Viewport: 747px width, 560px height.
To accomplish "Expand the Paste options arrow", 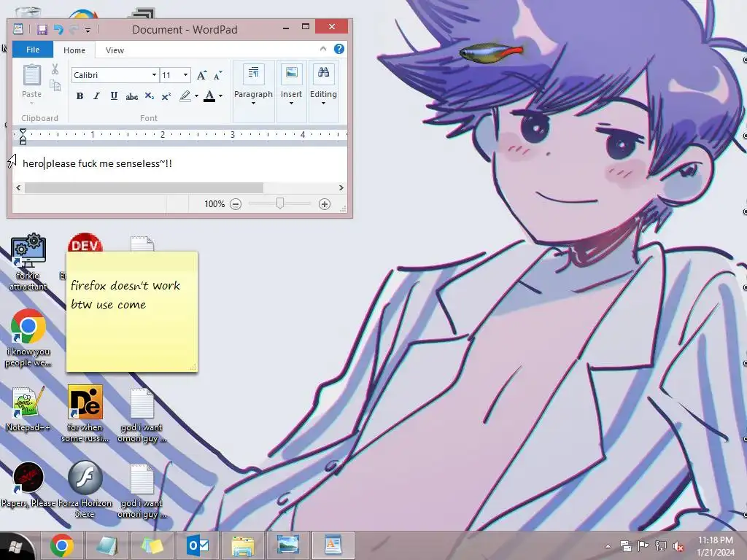I will point(32,104).
